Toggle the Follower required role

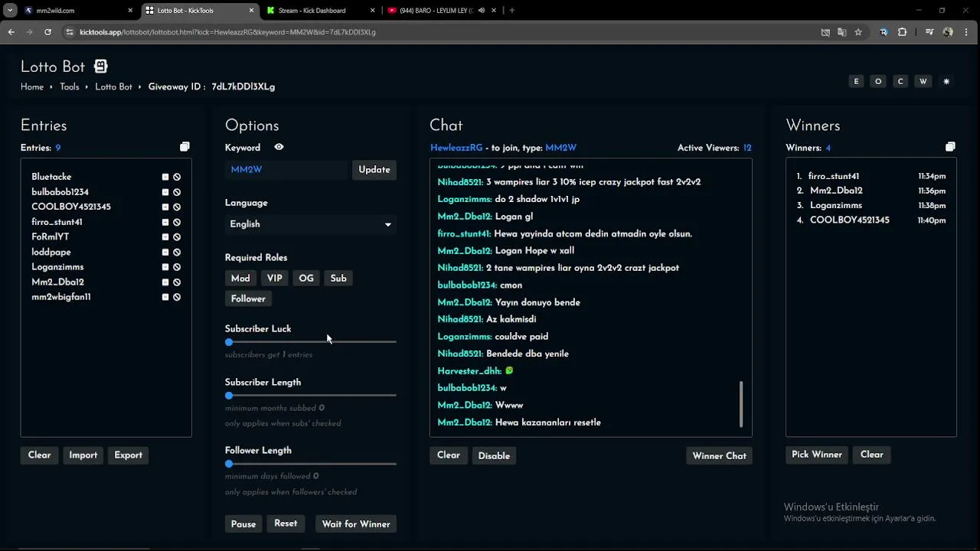pyautogui.click(x=248, y=298)
